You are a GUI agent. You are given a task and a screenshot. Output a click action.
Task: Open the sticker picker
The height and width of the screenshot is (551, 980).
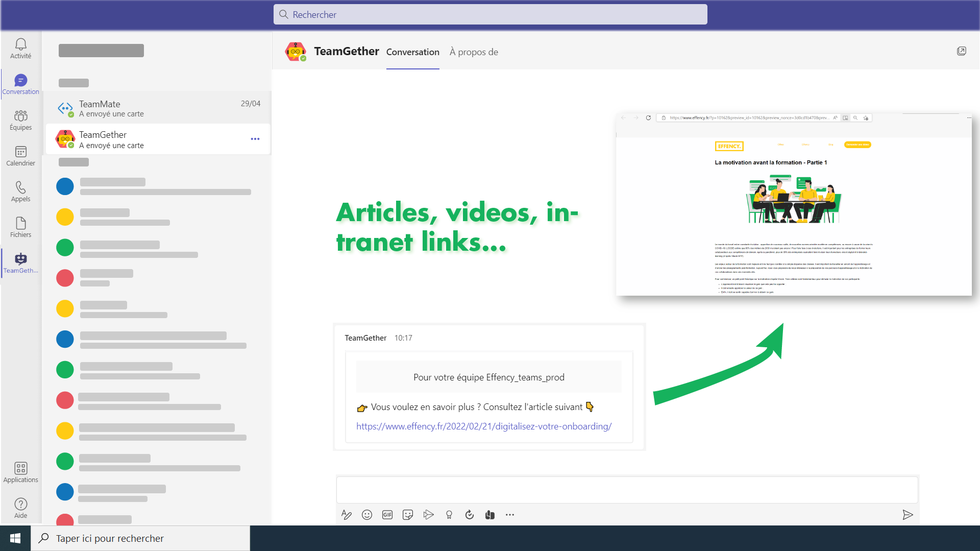click(x=408, y=515)
